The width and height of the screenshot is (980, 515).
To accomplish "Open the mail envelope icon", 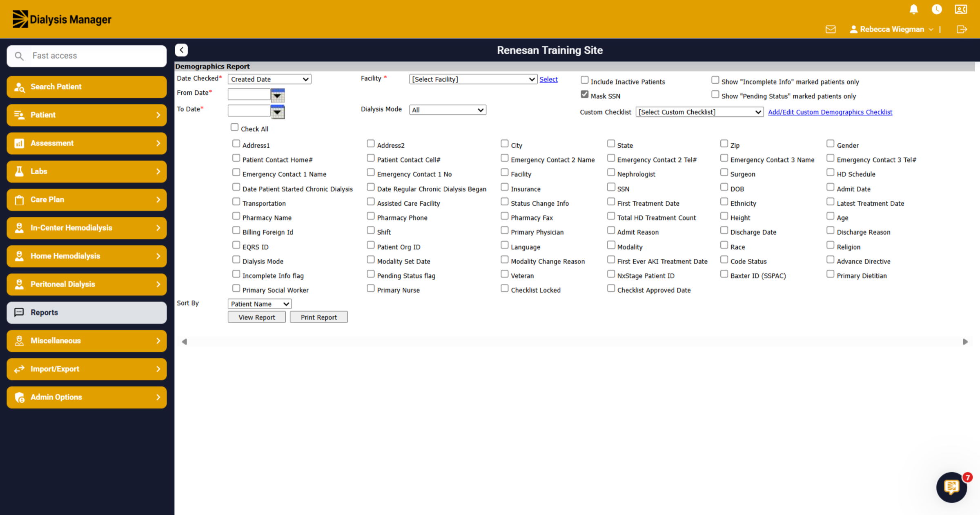I will point(831,29).
